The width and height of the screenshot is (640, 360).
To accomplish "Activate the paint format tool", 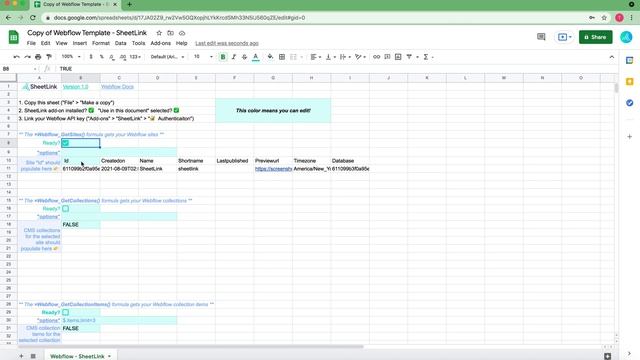I will (x=49, y=57).
